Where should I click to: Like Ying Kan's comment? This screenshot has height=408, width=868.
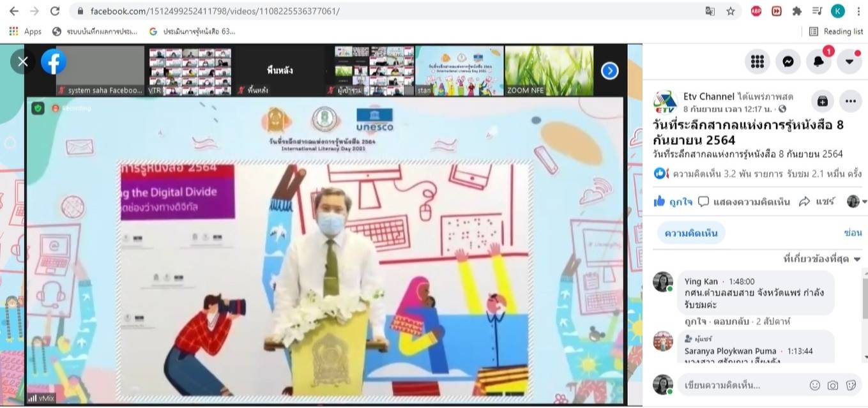[695, 321]
